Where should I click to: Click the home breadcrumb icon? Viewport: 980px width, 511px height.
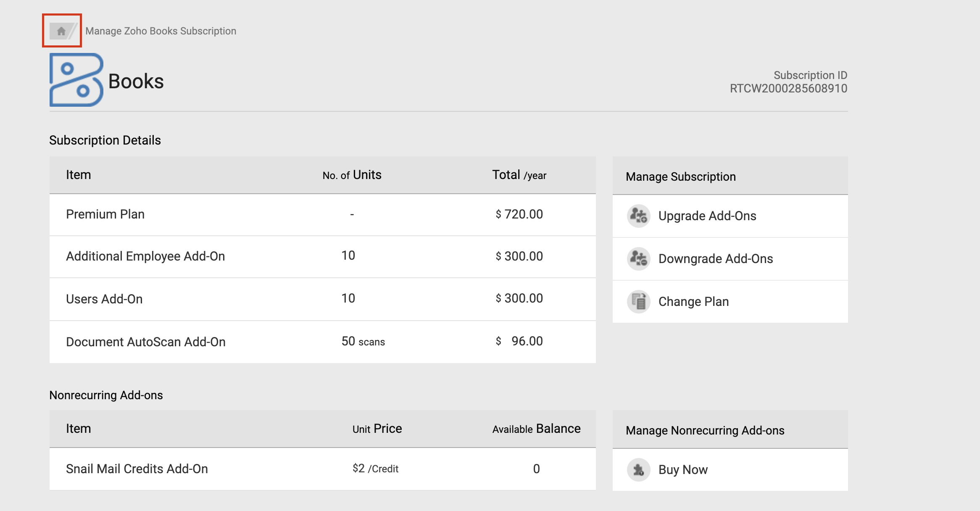pyautogui.click(x=61, y=31)
